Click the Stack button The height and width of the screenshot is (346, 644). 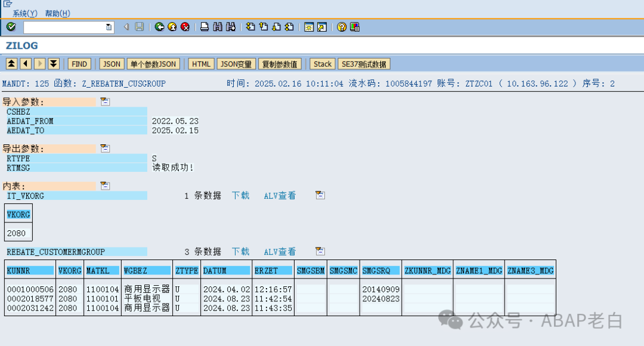tap(323, 64)
